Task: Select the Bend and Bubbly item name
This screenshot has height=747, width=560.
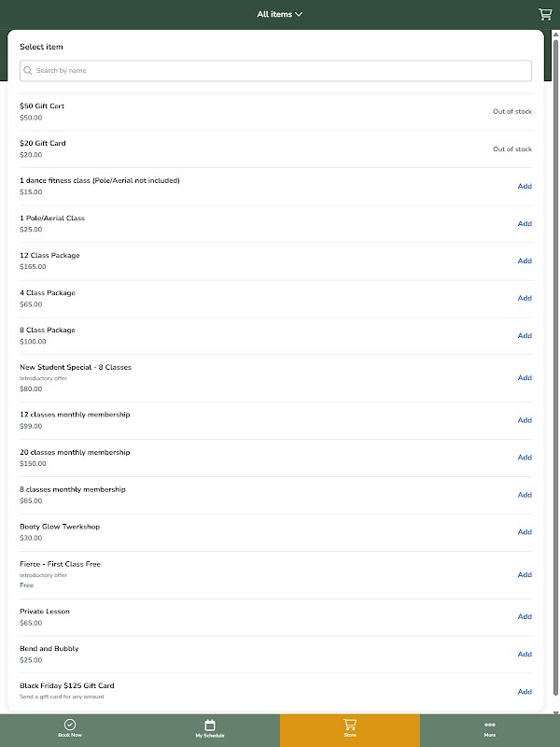Action: click(x=49, y=649)
